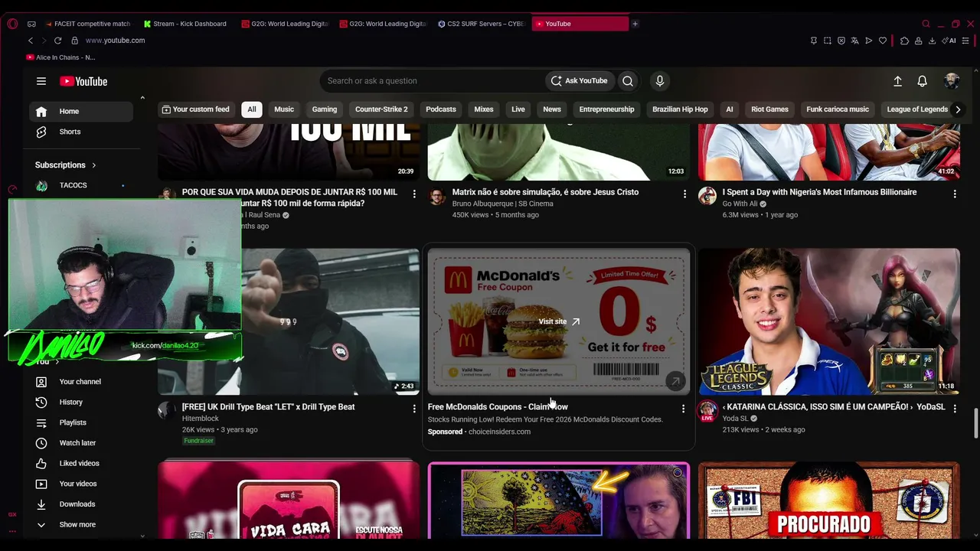Switch to Stream - Kick Dashboard tab

click(186, 24)
